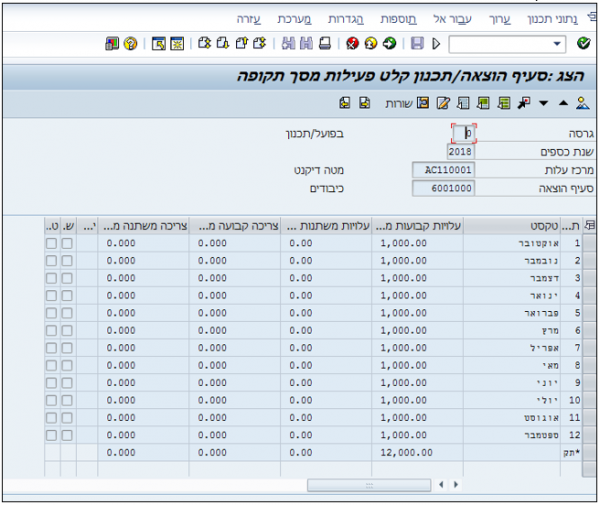Click the Last Page icon

(204, 43)
